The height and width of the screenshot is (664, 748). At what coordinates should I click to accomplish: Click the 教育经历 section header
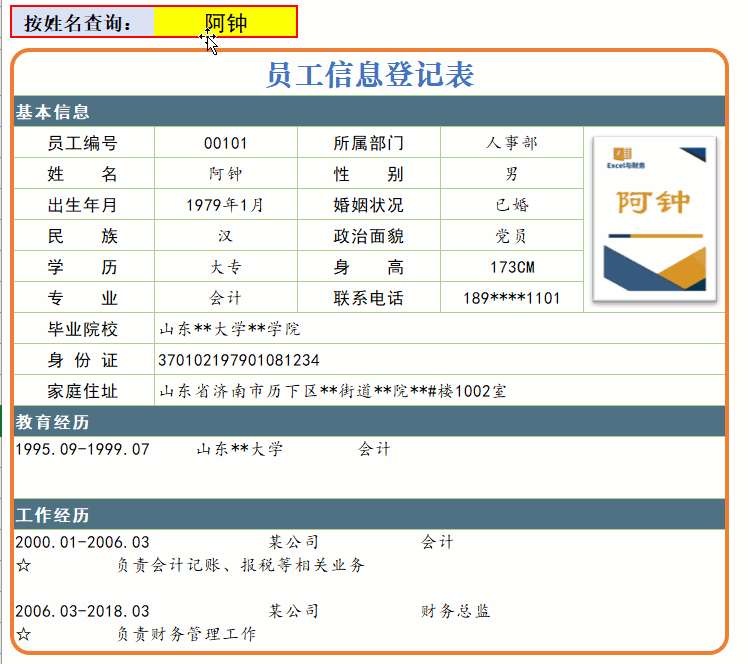(x=370, y=422)
